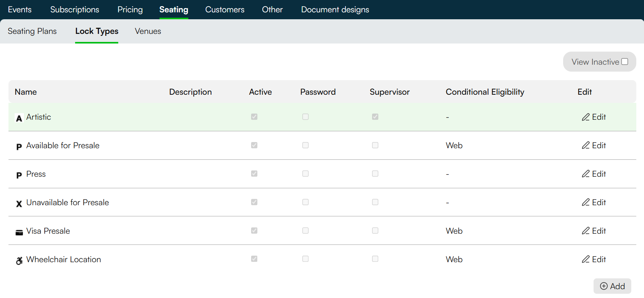The image size is (644, 298).
Task: Click 'Web' eligibility in Wheelchair Location row
Action: point(454,259)
